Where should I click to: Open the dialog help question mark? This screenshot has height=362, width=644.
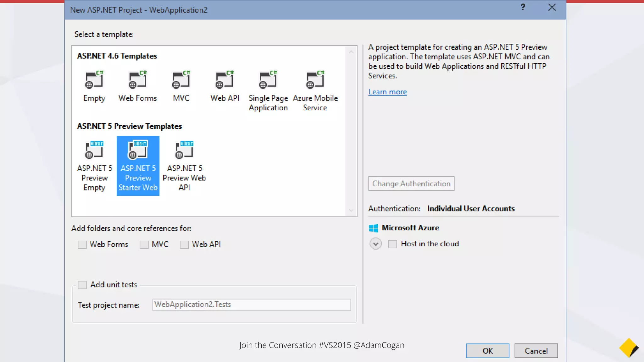coord(523,7)
